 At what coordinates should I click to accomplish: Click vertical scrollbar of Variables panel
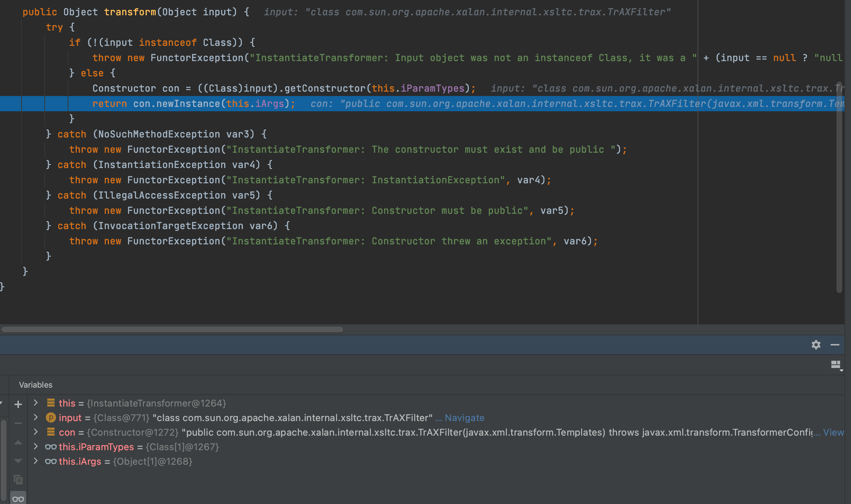pyautogui.click(x=3, y=460)
